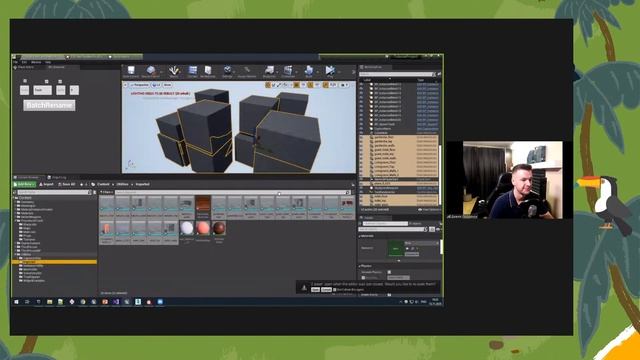Click Save All in Content Browser

point(67,184)
